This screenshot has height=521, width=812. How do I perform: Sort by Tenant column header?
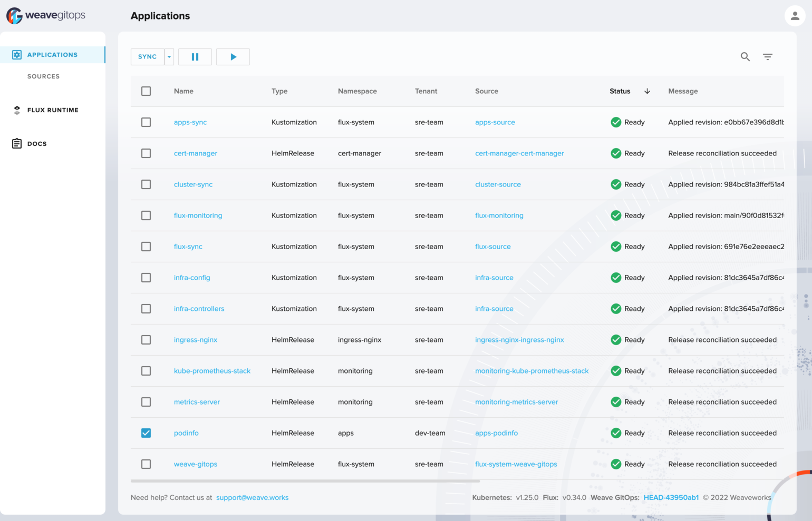tap(426, 91)
